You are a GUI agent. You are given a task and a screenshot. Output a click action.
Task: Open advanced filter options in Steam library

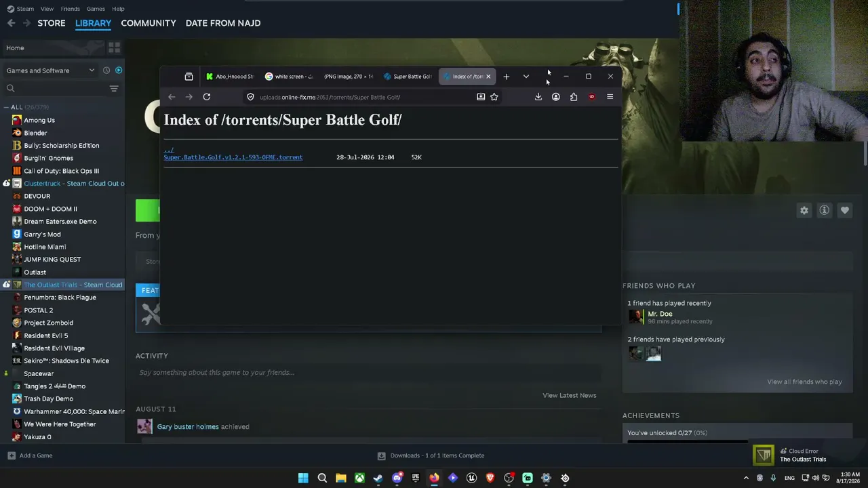point(114,88)
